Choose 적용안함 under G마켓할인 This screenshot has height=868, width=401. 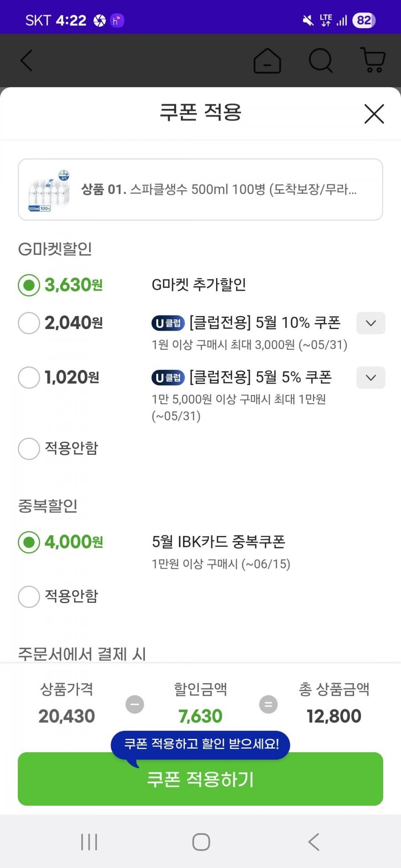29,448
